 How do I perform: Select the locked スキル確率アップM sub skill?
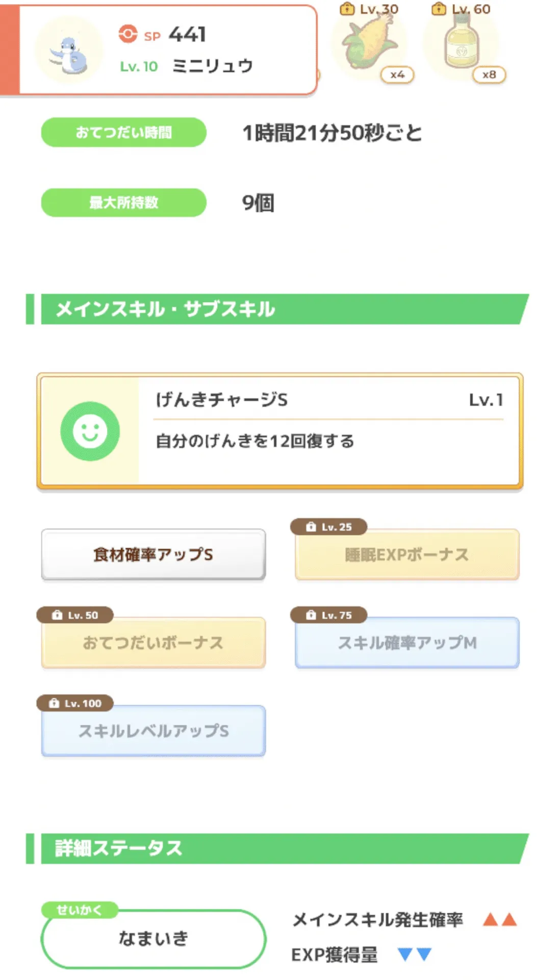click(x=407, y=643)
